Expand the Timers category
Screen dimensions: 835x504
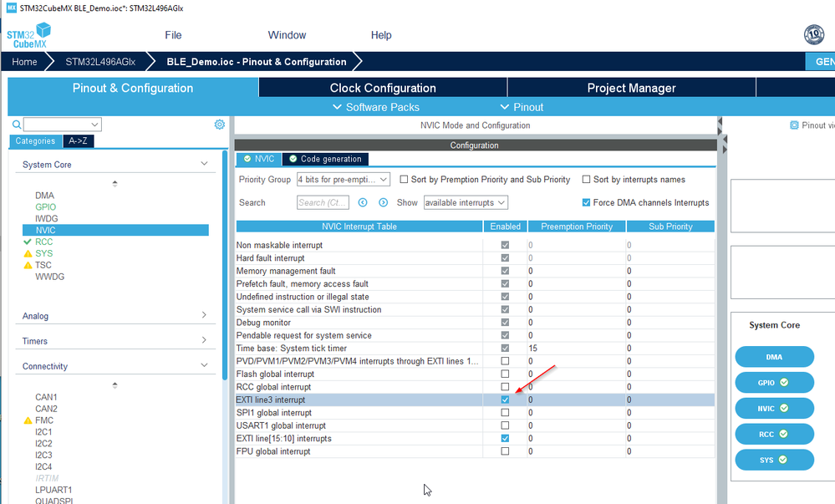[x=204, y=340]
